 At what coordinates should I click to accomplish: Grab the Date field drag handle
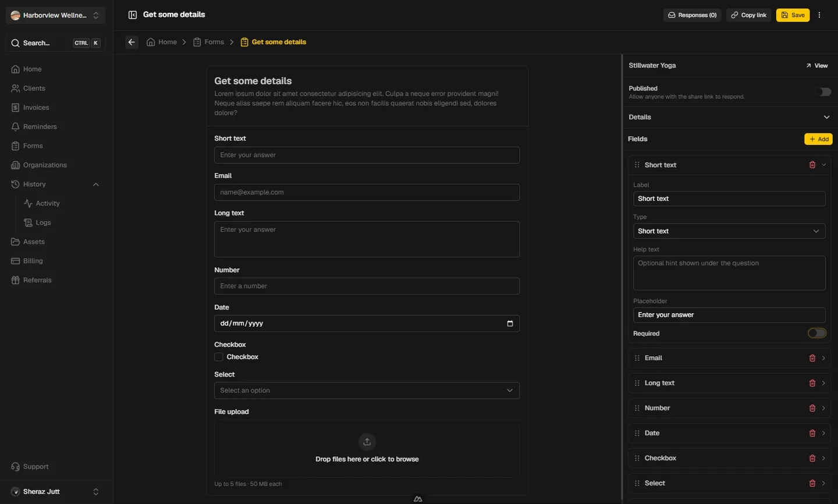[637, 434]
